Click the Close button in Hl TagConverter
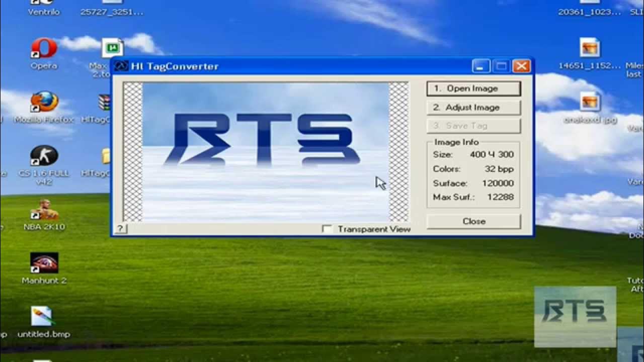This screenshot has width=644, height=362. click(x=473, y=221)
